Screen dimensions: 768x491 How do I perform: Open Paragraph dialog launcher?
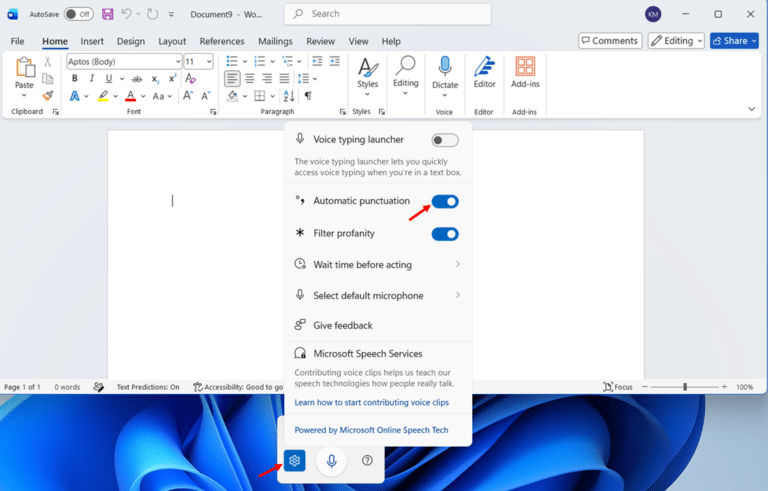342,112
